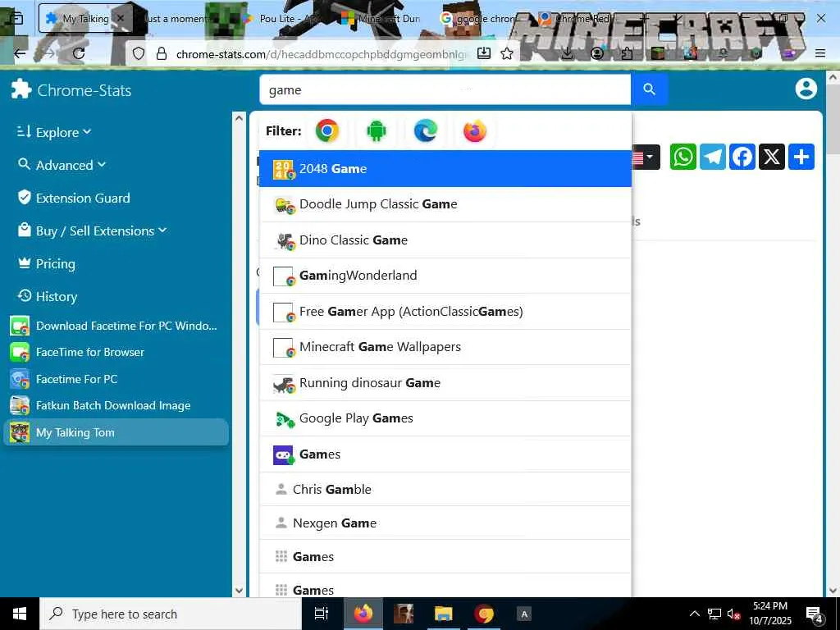Select the Games suggestion with controller icon
Screen dimensions: 840x630
[445, 454]
